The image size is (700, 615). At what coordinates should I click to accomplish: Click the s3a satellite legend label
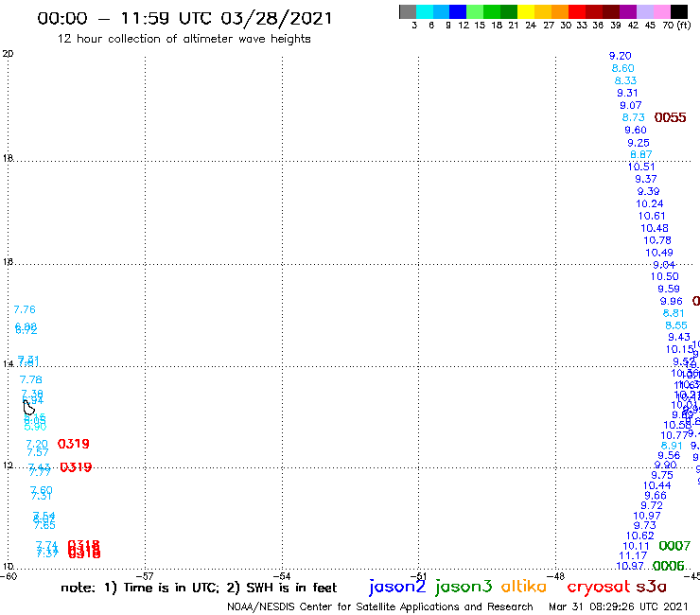(x=652, y=587)
